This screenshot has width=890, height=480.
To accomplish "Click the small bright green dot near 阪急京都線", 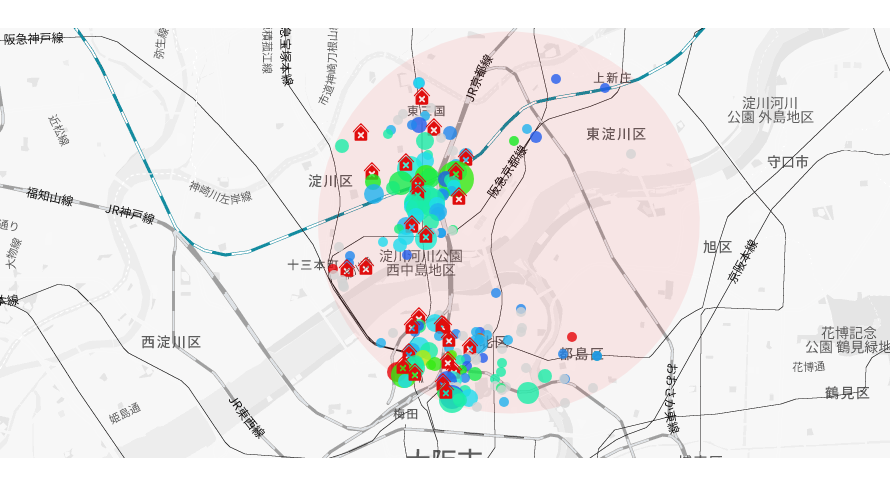I will coord(514,141).
